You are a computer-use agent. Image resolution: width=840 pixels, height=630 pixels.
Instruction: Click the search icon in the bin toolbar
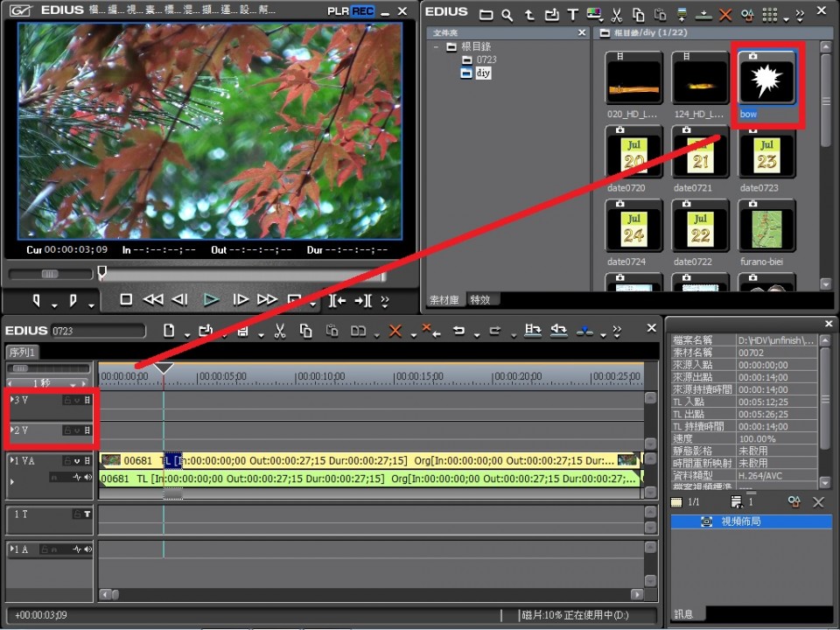pyautogui.click(x=507, y=15)
